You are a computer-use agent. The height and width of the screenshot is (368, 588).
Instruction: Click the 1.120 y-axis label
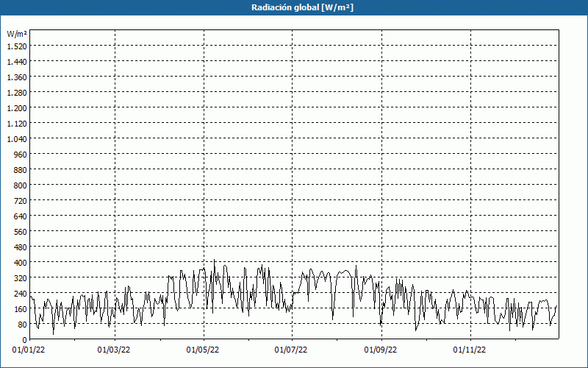click(x=17, y=124)
